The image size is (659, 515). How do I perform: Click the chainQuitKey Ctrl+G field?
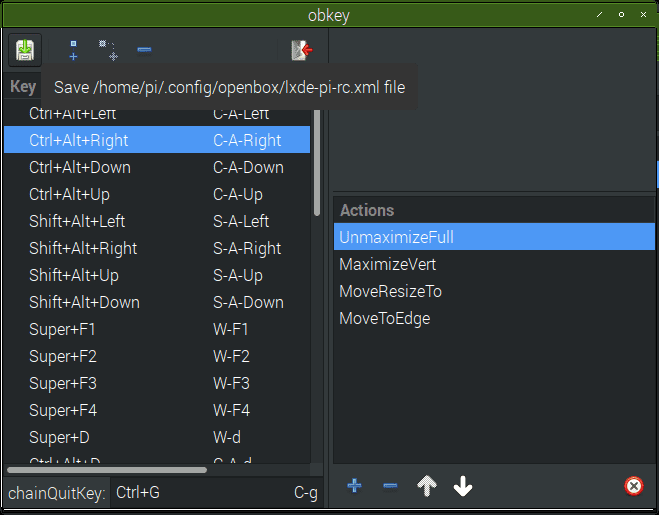pos(216,492)
